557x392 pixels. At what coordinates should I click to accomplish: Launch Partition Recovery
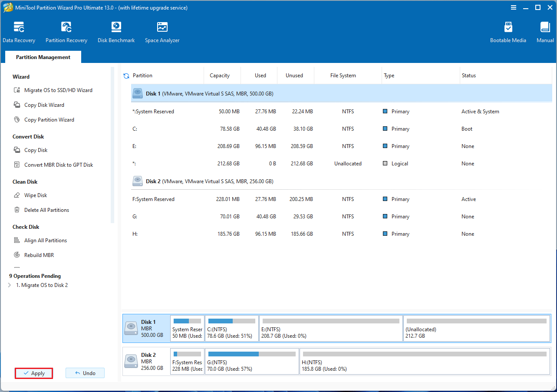tap(66, 31)
